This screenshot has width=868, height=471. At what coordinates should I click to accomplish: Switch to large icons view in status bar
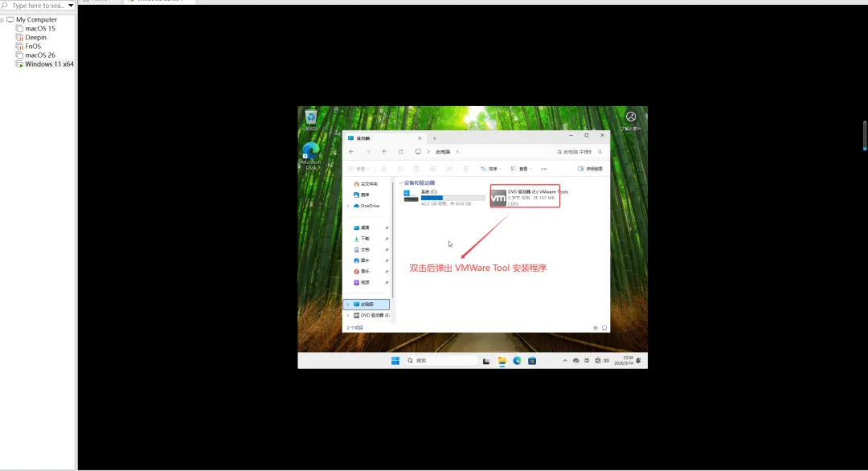(x=604, y=328)
